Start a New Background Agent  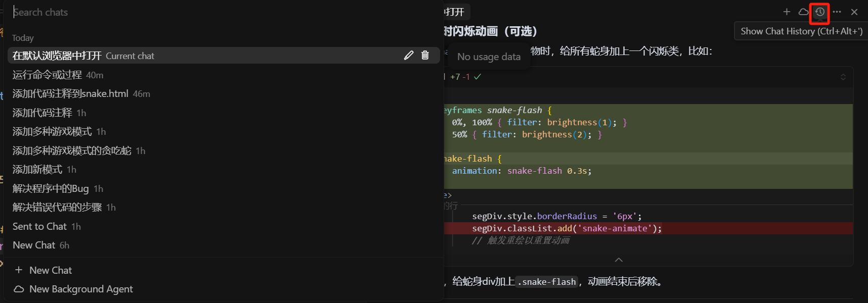(x=80, y=289)
